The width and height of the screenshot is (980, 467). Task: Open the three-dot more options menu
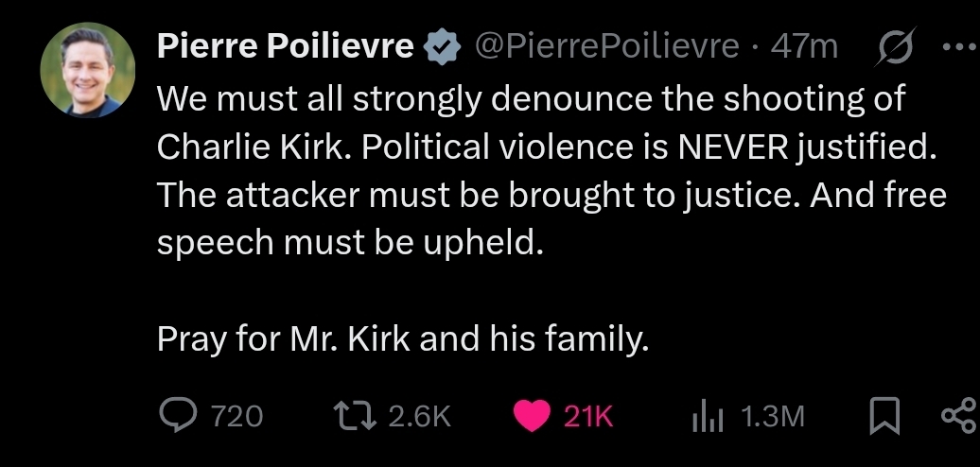pos(957,45)
